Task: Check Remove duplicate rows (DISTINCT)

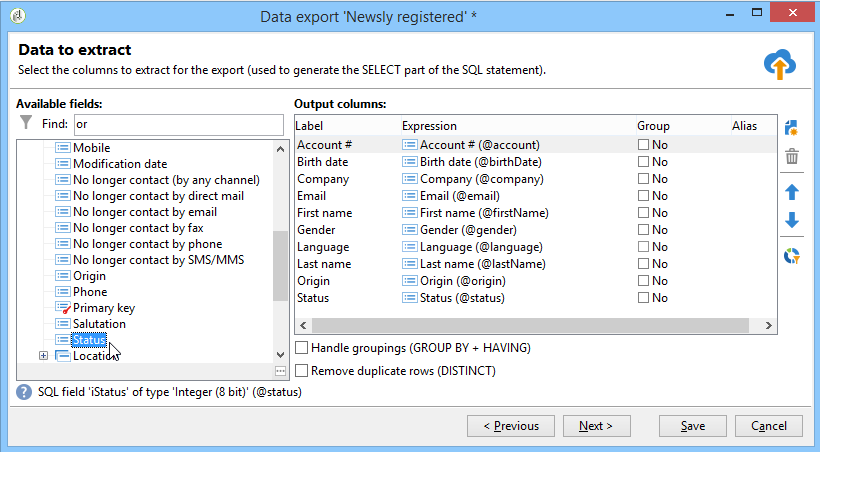Action: click(x=302, y=371)
